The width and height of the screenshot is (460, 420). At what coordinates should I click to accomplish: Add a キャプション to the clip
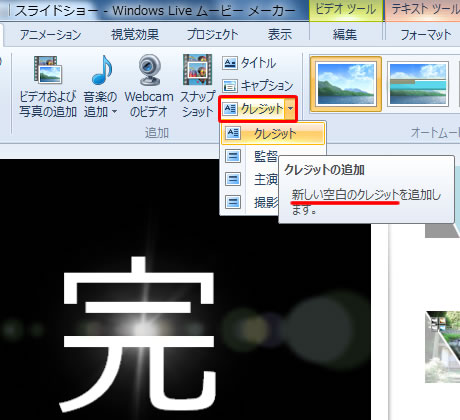258,85
